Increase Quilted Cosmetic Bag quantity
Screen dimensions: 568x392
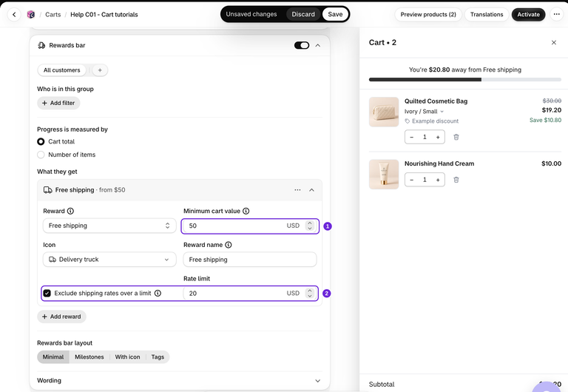pos(438,137)
